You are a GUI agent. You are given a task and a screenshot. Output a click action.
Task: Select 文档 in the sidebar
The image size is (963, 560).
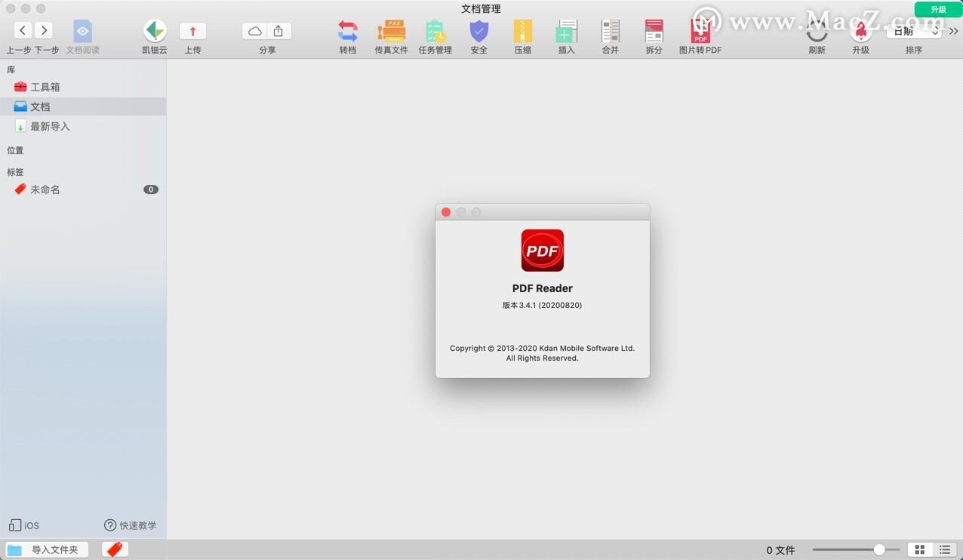(x=83, y=106)
